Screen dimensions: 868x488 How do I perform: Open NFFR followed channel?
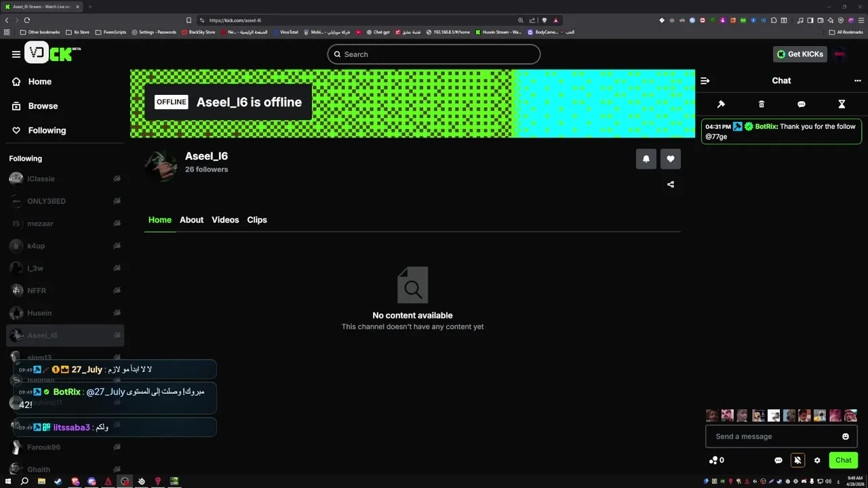65,291
